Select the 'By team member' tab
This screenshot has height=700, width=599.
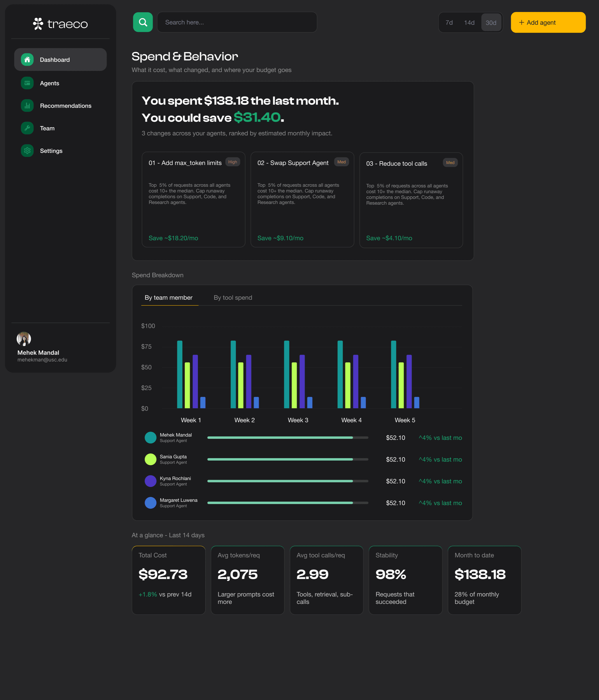tap(169, 297)
